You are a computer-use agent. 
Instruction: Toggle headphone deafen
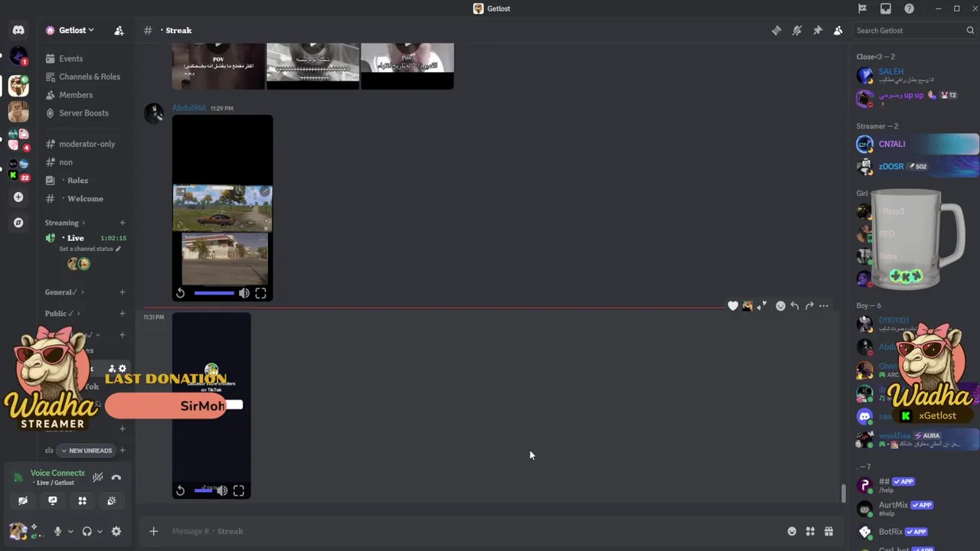87,531
